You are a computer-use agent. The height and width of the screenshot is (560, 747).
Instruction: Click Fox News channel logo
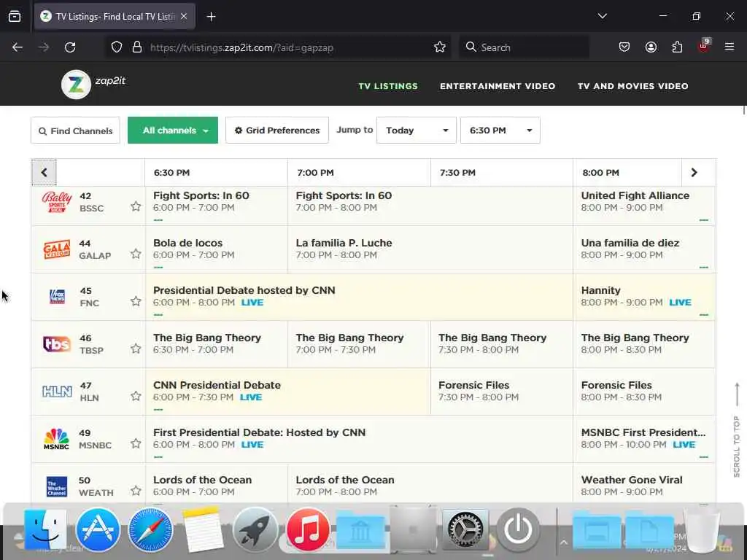tap(57, 297)
